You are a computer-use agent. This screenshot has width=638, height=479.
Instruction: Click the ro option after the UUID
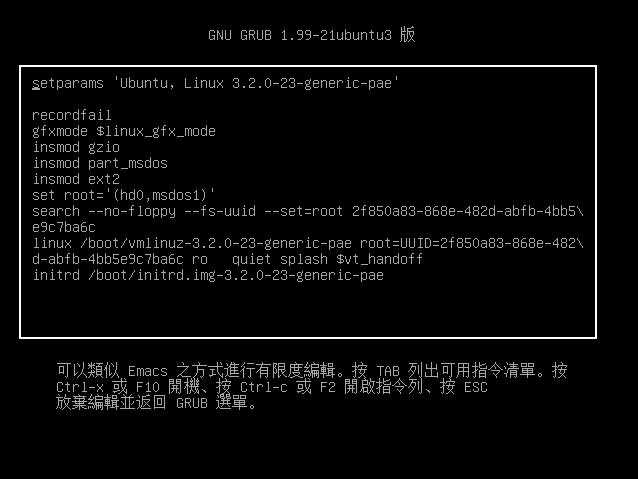tap(200, 259)
